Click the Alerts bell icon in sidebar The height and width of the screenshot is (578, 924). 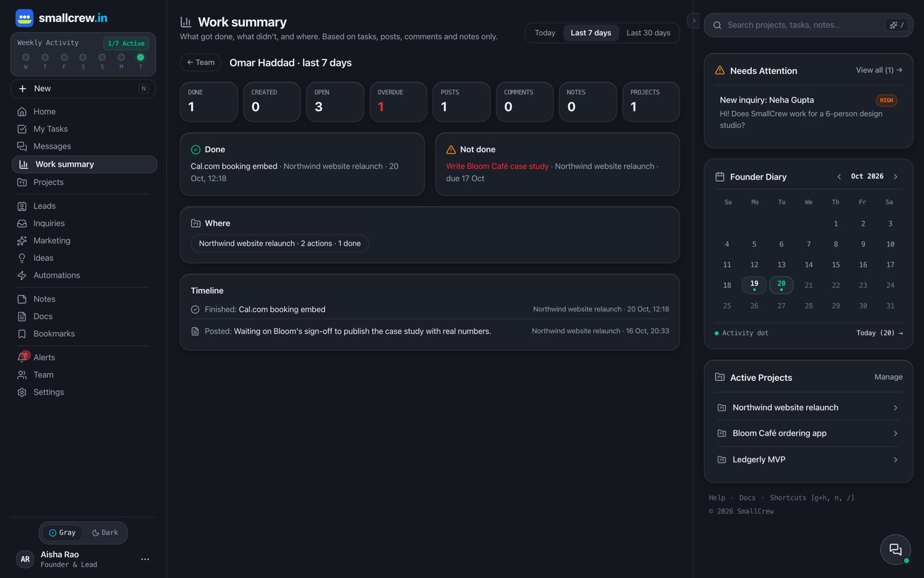click(x=22, y=357)
